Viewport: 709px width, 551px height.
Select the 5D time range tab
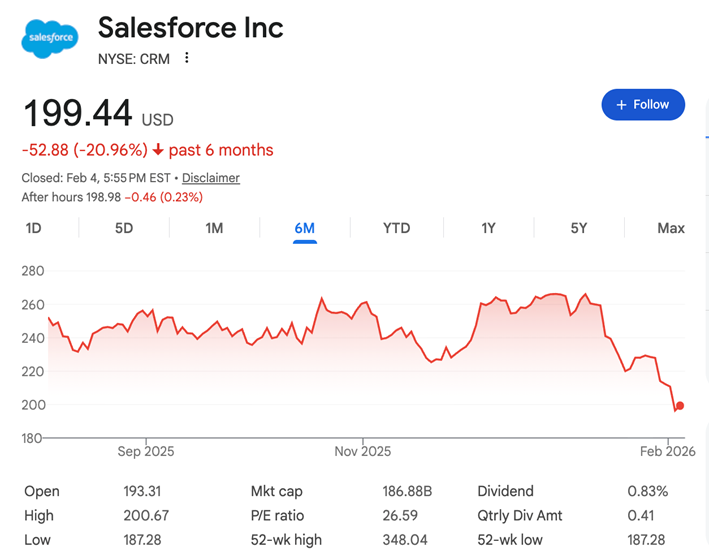point(124,228)
